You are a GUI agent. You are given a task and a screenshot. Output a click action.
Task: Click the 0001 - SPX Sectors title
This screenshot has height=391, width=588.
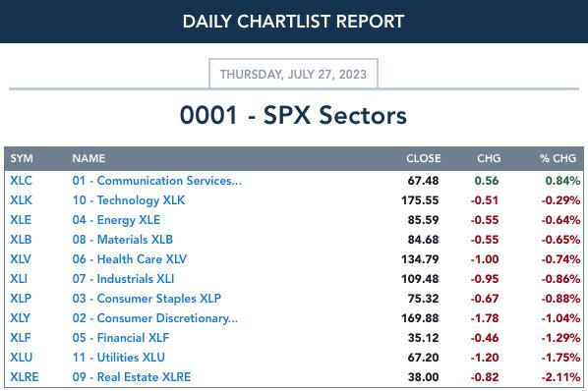coord(293,115)
